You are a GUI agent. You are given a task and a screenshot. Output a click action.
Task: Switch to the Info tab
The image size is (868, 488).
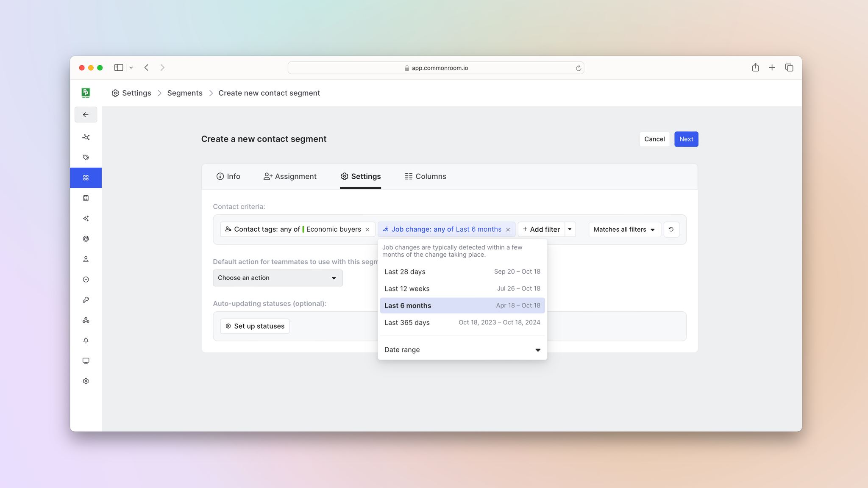[228, 176]
